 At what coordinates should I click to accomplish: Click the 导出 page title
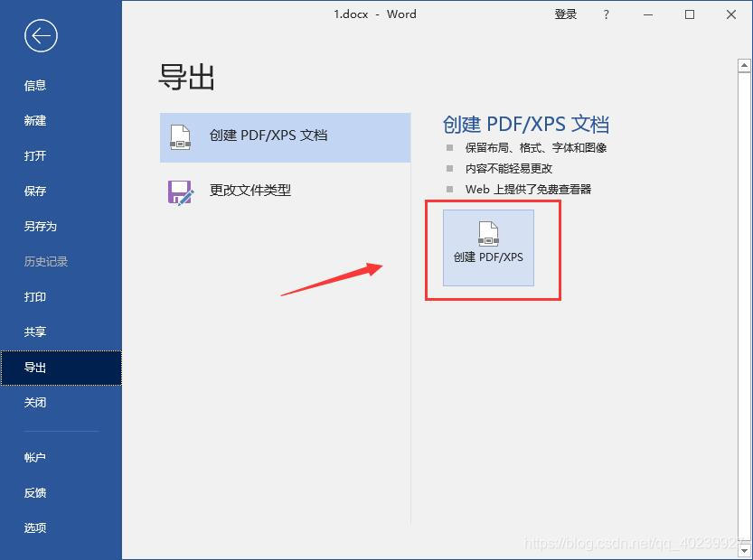(x=186, y=77)
